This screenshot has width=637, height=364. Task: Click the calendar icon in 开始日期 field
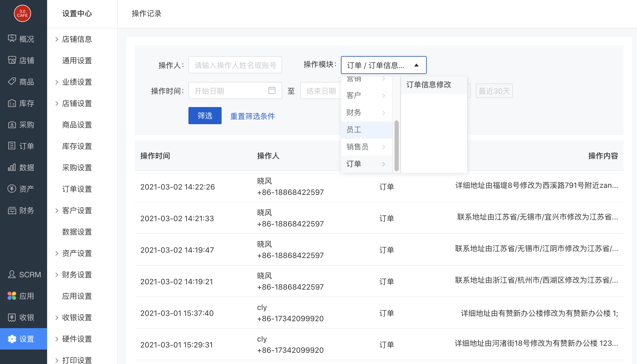[272, 90]
